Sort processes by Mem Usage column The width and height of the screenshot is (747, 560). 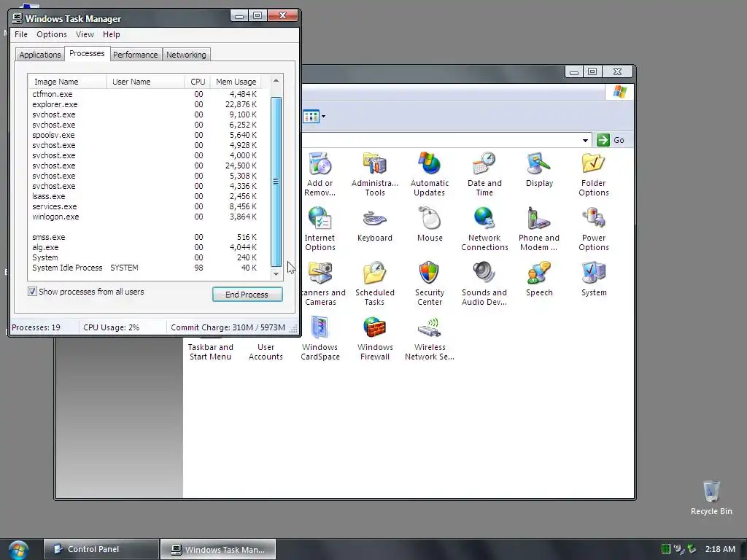point(236,82)
